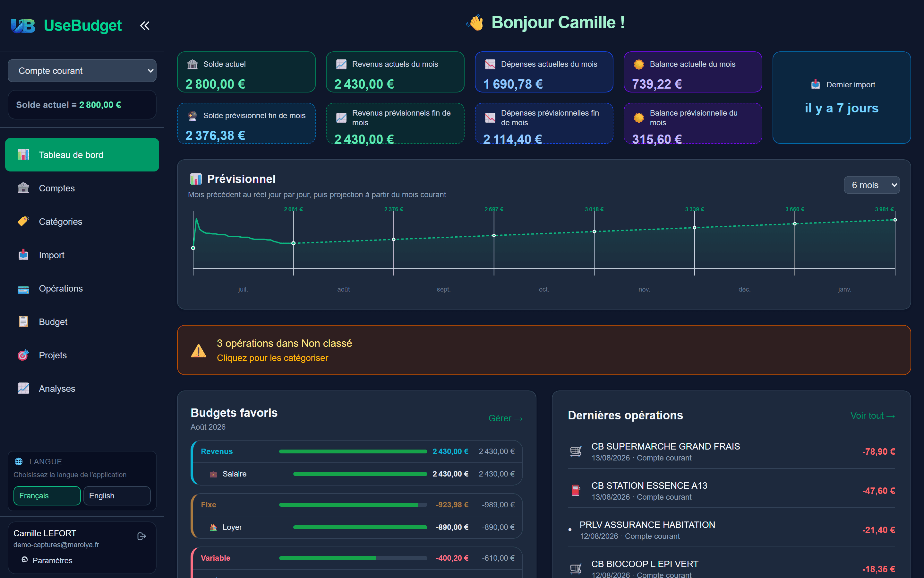Image resolution: width=924 pixels, height=578 pixels.
Task: Click the shopping cart icon for CB SUPERMARCHE GRAND FRAIS
Action: (x=576, y=451)
